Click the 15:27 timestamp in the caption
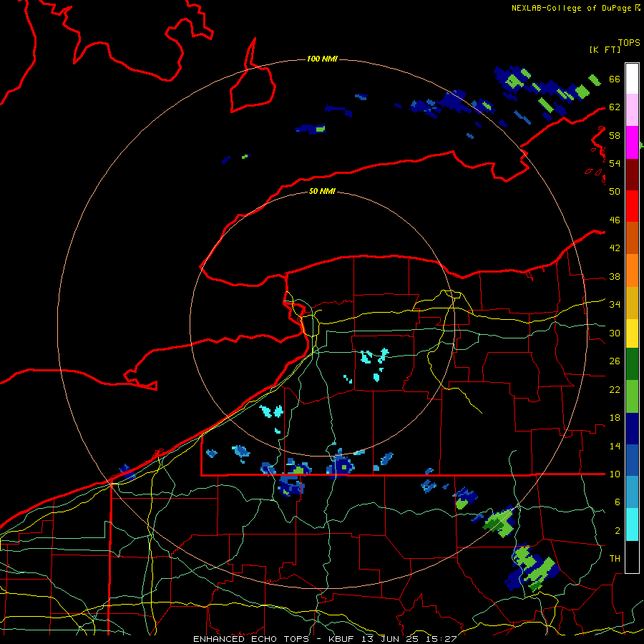Screen dimensions: 644x644 (x=442, y=639)
